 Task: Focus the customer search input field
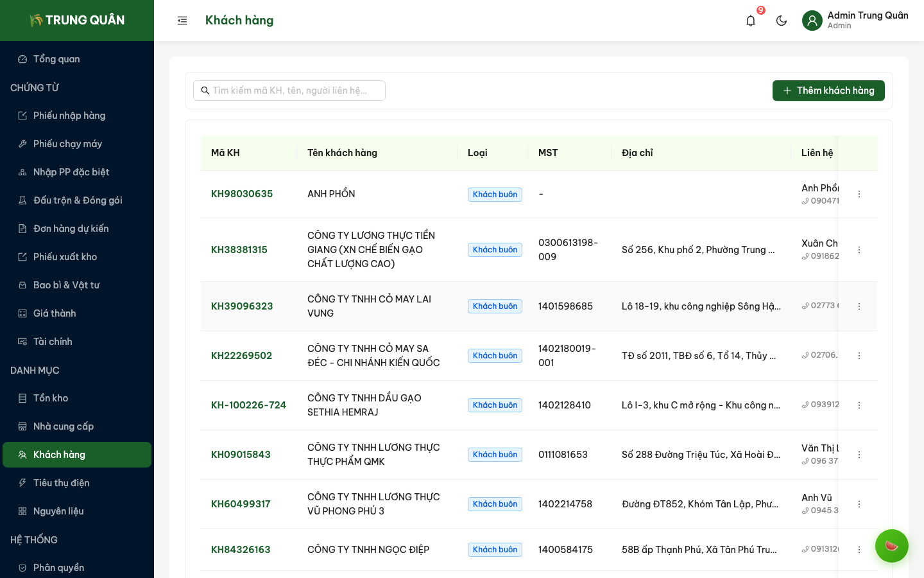click(x=295, y=91)
